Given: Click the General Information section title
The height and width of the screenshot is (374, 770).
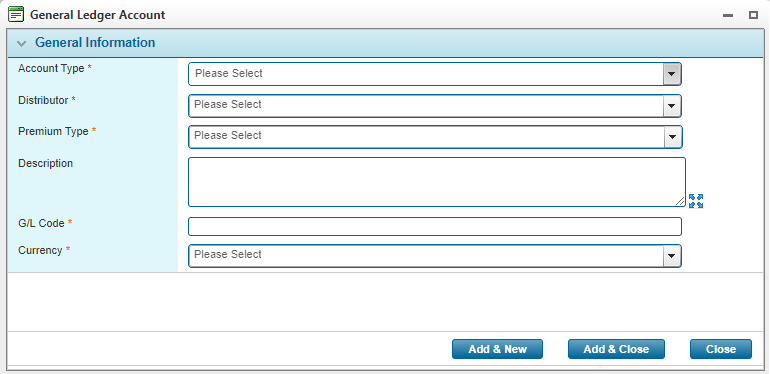Looking at the screenshot, I should click(95, 43).
